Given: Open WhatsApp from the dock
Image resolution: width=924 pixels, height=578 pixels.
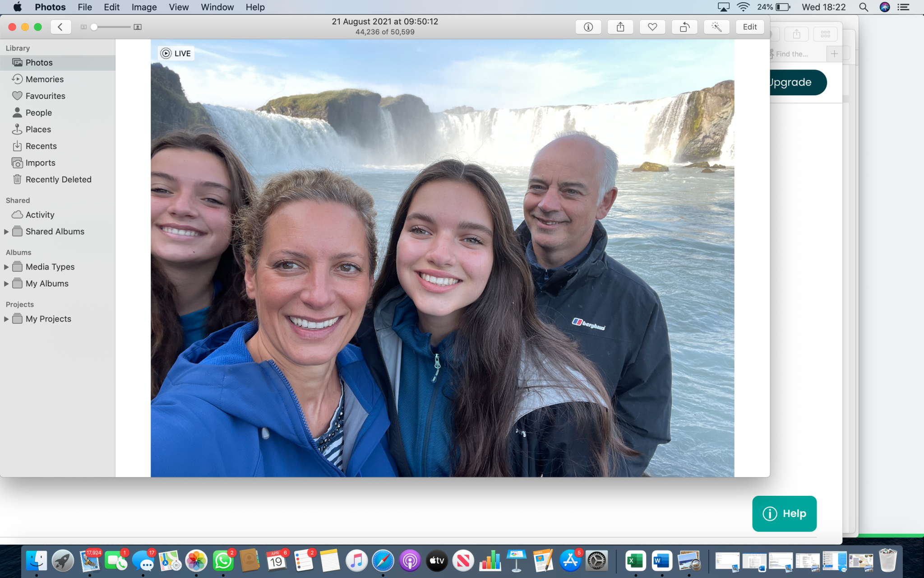Looking at the screenshot, I should click(x=223, y=561).
